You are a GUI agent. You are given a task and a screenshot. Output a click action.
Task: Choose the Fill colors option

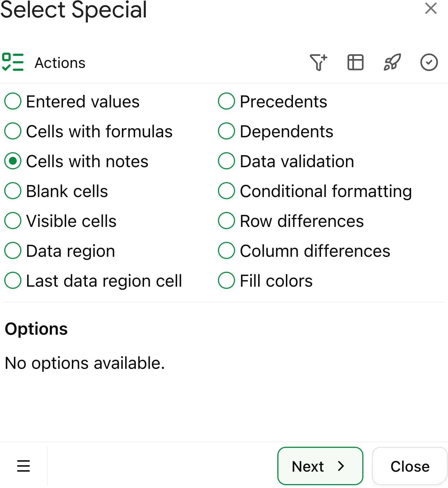tap(226, 280)
